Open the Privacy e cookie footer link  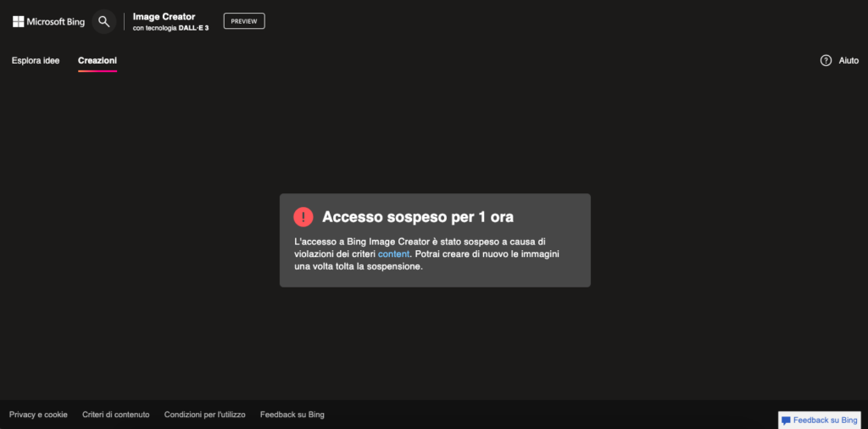(x=38, y=415)
